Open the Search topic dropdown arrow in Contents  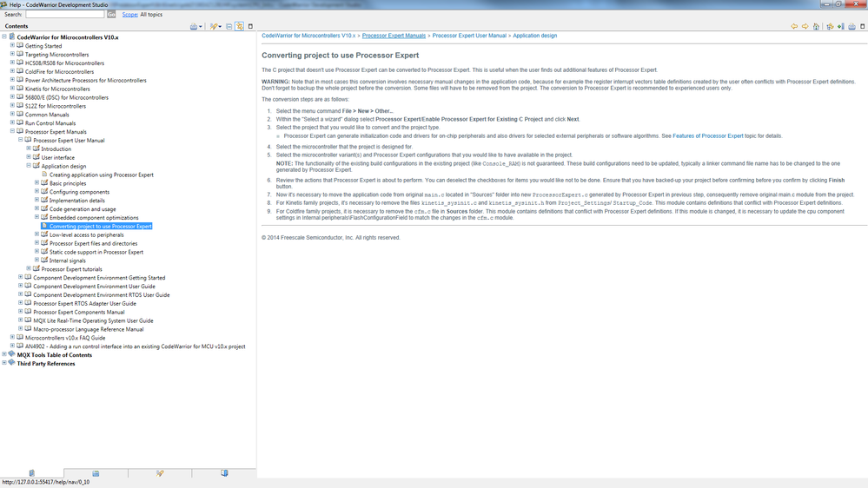[220, 26]
